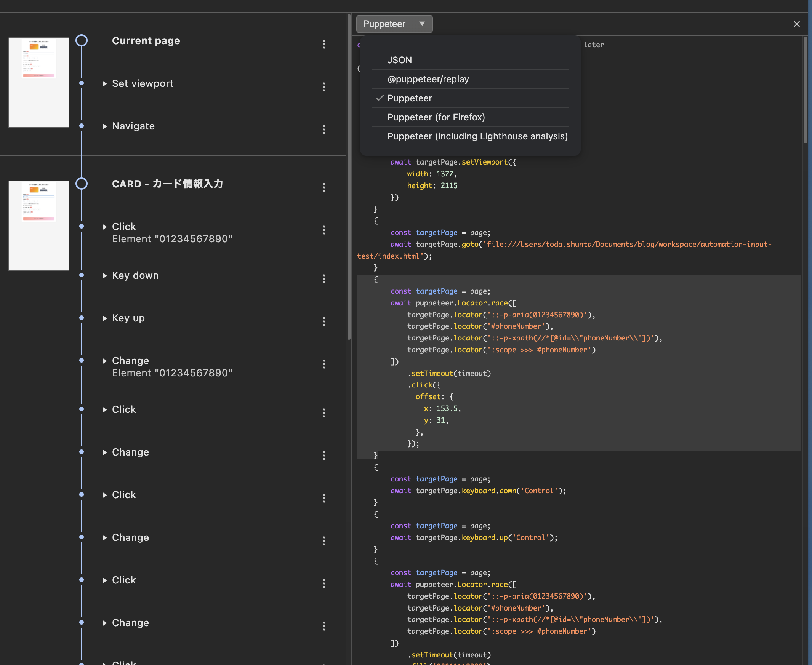Click the CARD section timeline circle marker
This screenshot has width=812, height=665.
[x=81, y=184]
